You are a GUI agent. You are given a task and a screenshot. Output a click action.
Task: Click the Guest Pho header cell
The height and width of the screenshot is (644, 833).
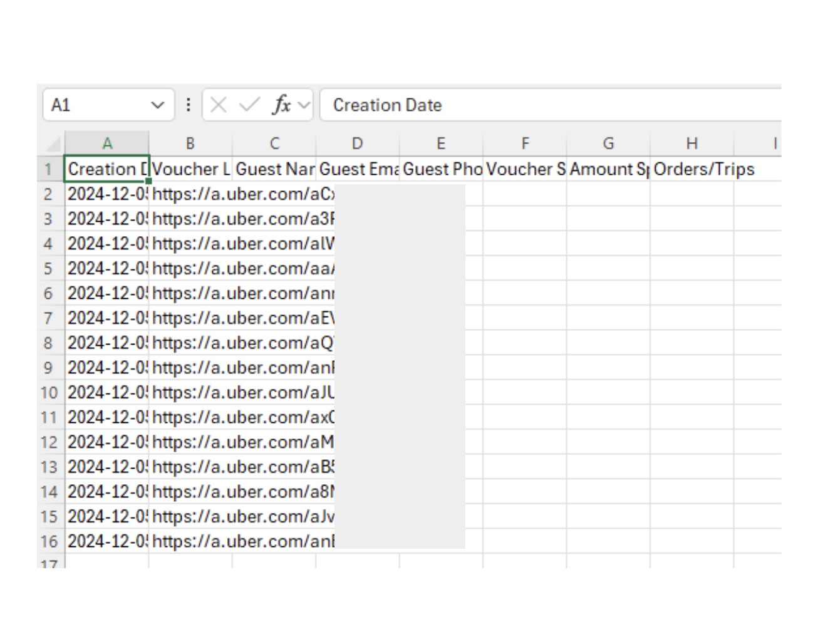pos(441,169)
